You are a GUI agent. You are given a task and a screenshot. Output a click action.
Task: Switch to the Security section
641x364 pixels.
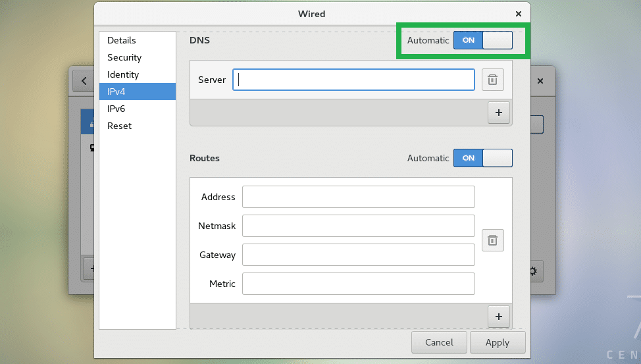coord(124,58)
